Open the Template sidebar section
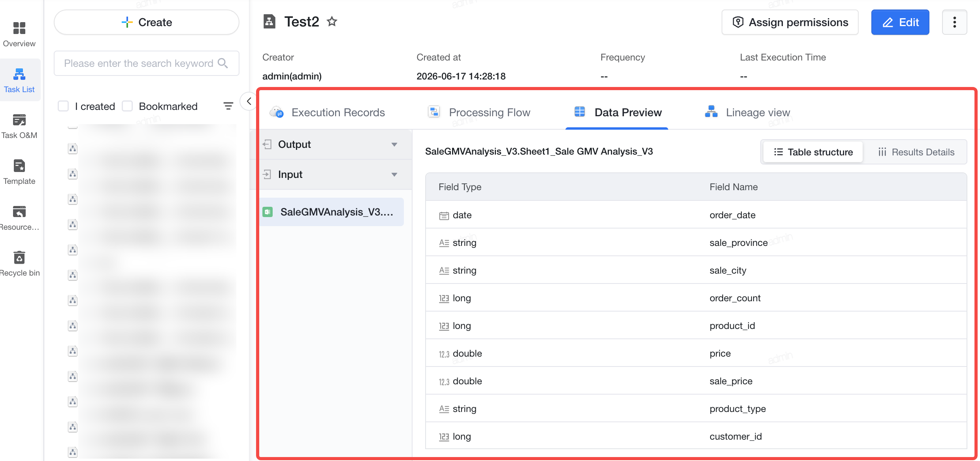Viewport: 980px width, 461px height. click(19, 172)
